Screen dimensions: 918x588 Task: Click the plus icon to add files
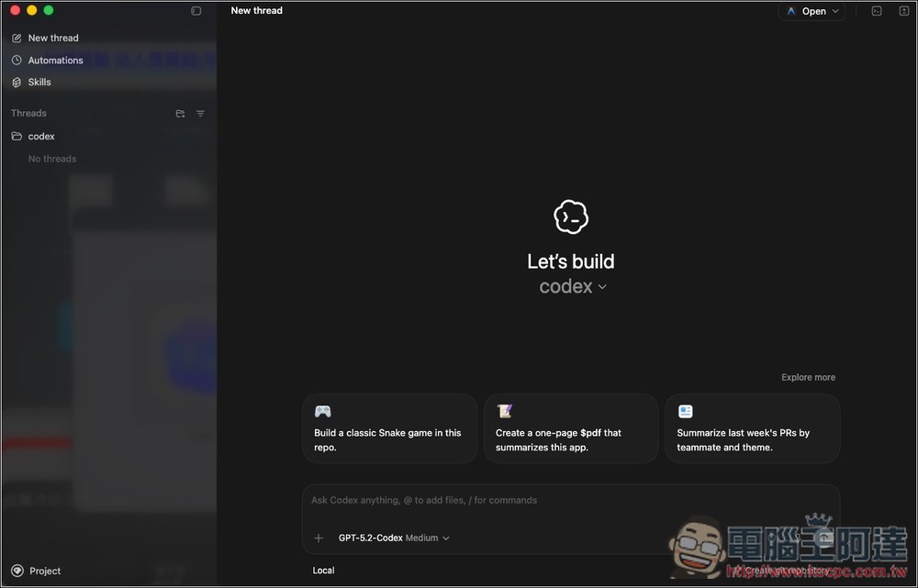pos(319,538)
